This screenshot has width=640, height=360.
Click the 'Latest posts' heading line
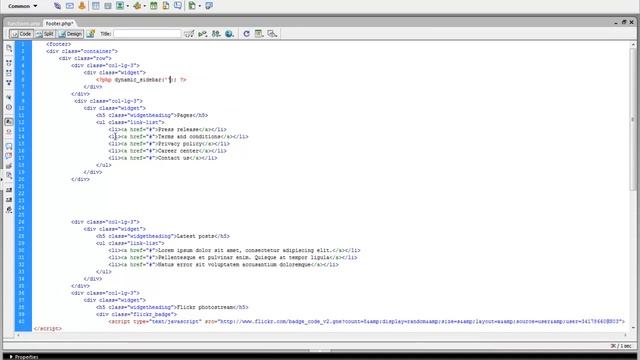tap(163, 236)
